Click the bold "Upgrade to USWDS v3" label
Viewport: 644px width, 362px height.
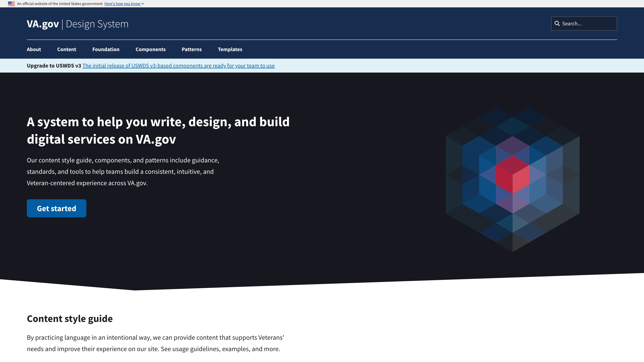point(54,66)
